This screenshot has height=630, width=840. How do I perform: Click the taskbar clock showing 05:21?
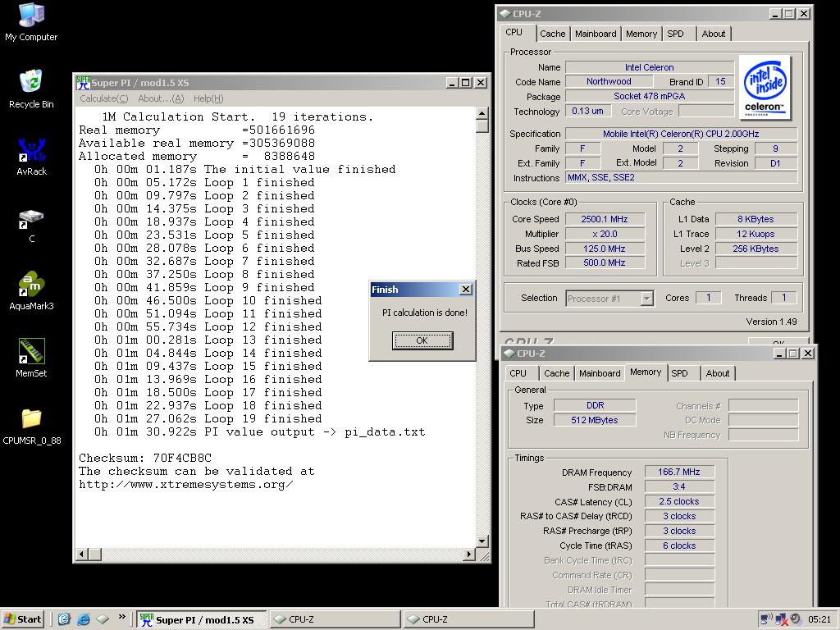coord(819,619)
